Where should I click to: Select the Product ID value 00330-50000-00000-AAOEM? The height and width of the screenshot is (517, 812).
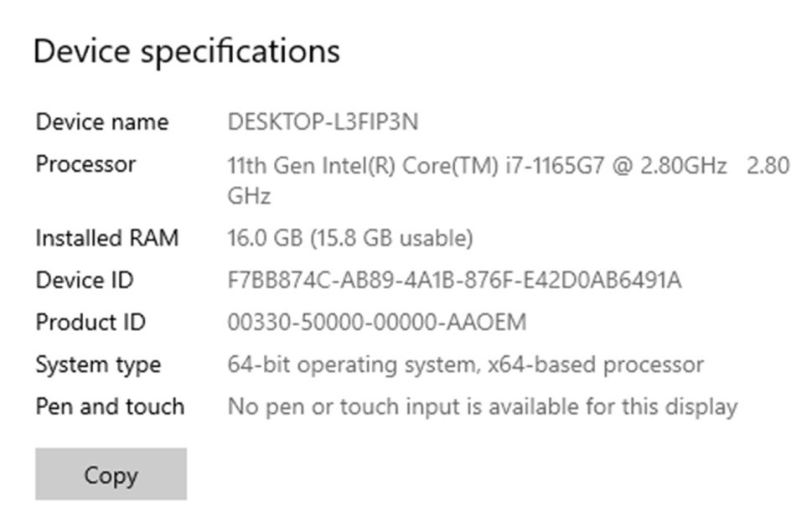(x=377, y=323)
